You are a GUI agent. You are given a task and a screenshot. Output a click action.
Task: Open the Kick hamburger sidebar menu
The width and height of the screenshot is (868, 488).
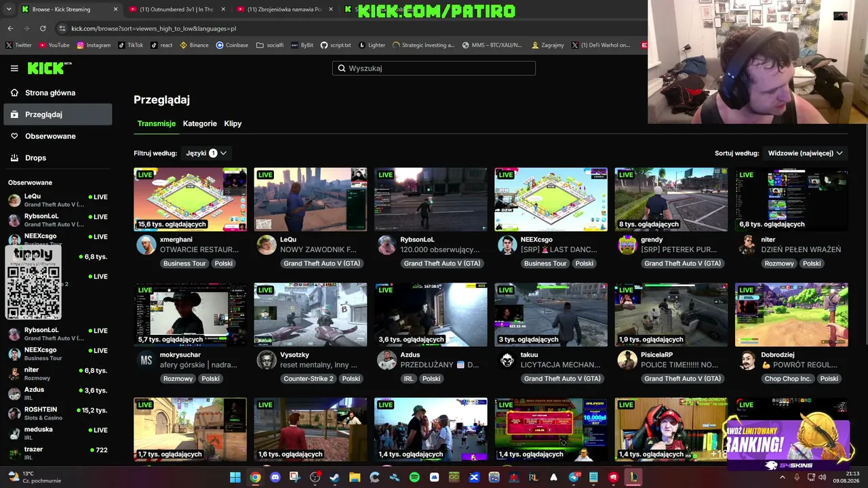pos(14,68)
